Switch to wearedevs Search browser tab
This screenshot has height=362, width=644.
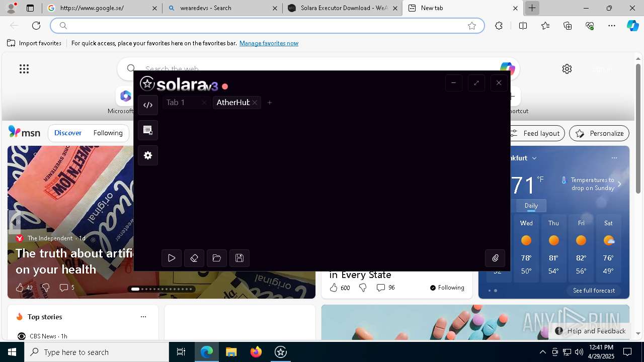tap(222, 8)
